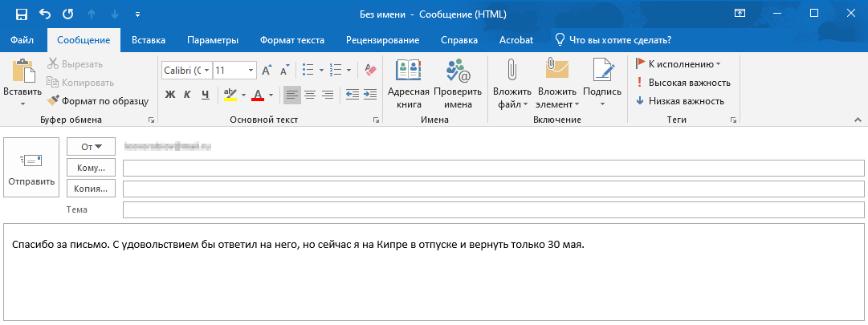This screenshot has width=868, height=325.
Task: Open the Параметры tab
Action: pyautogui.click(x=213, y=40)
